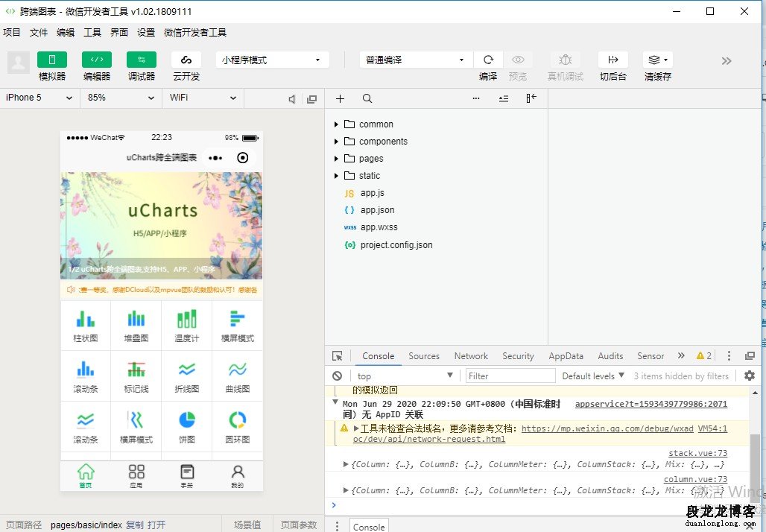The height and width of the screenshot is (532, 766).
Task: Open the Default levels dropdown
Action: pos(593,376)
